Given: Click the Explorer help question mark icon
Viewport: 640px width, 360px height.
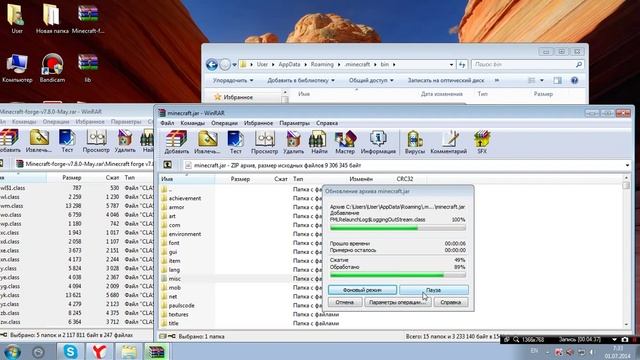Looking at the screenshot, I should [574, 80].
